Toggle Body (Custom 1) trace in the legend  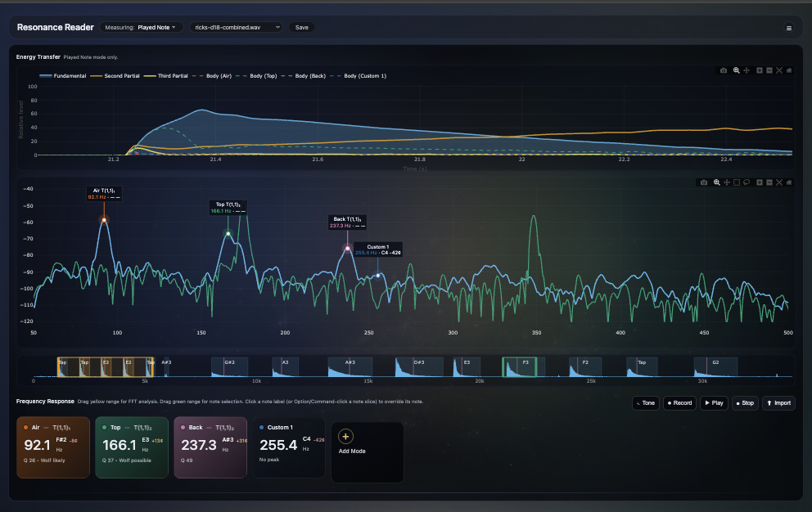coord(359,76)
